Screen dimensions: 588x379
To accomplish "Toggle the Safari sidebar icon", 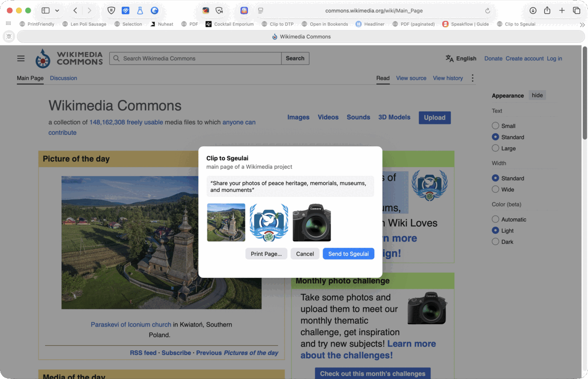I will (x=45, y=10).
